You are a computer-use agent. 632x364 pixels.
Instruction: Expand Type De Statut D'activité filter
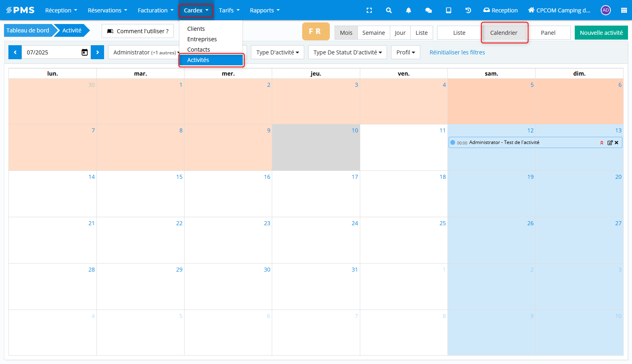tap(347, 52)
